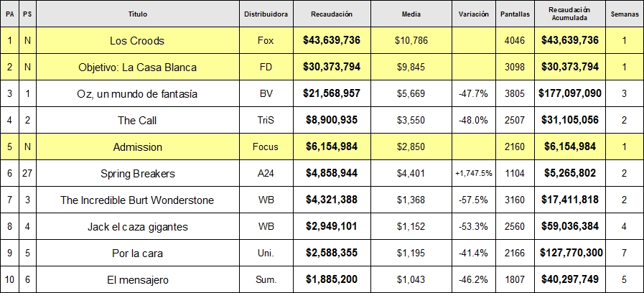Click the Título column header
644x293 pixels.
pos(136,14)
